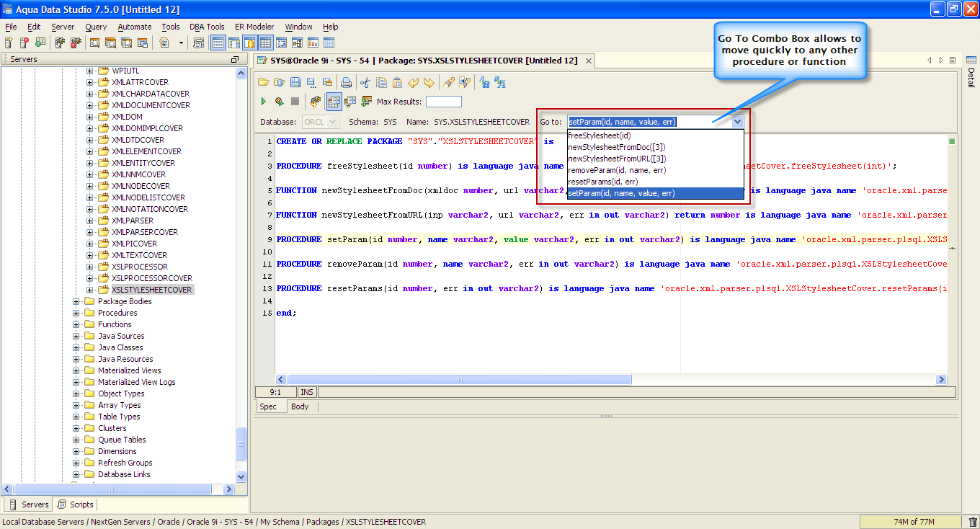Print the current script
The height and width of the screenshot is (529, 980).
(346, 83)
